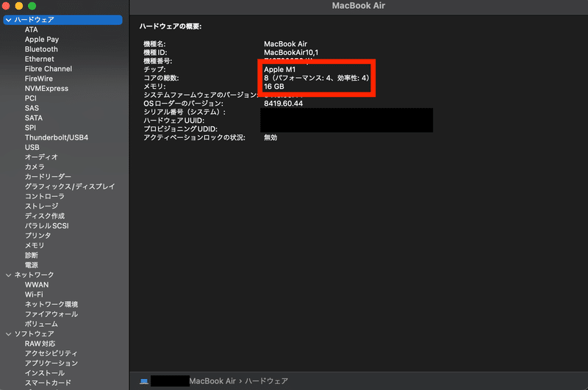Open the Ethernet entry
This screenshot has width=588, height=390.
[x=40, y=59]
